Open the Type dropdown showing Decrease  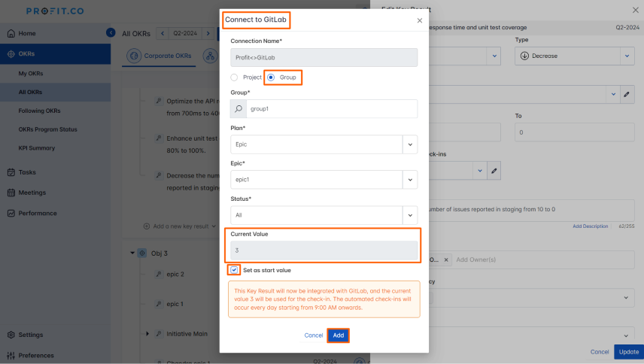[575, 56]
